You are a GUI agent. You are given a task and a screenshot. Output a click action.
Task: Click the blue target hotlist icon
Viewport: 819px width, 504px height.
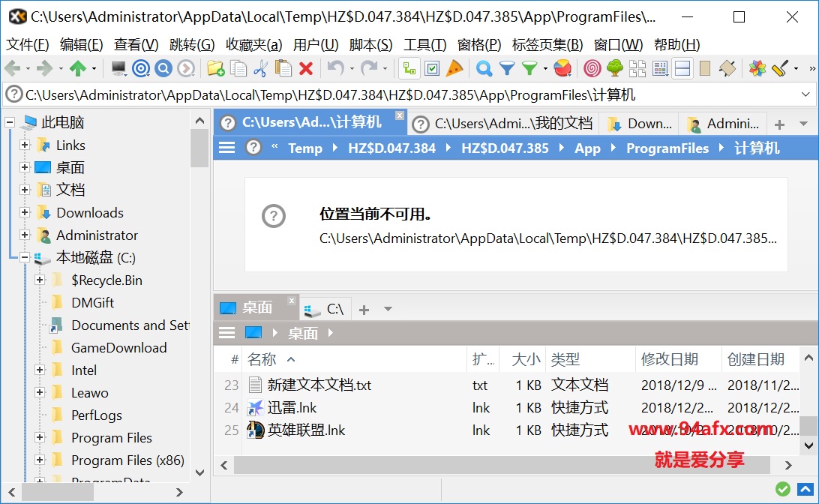[x=141, y=68]
